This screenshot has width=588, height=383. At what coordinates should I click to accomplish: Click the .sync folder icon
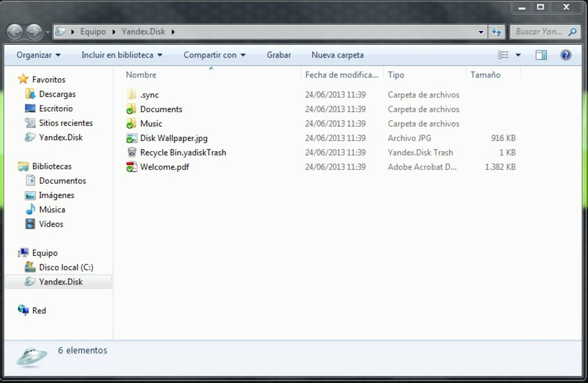pyautogui.click(x=132, y=95)
